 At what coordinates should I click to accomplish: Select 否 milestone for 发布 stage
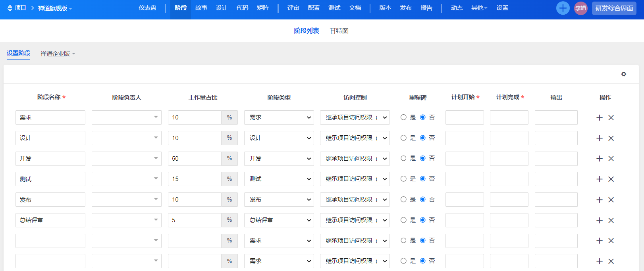(423, 200)
